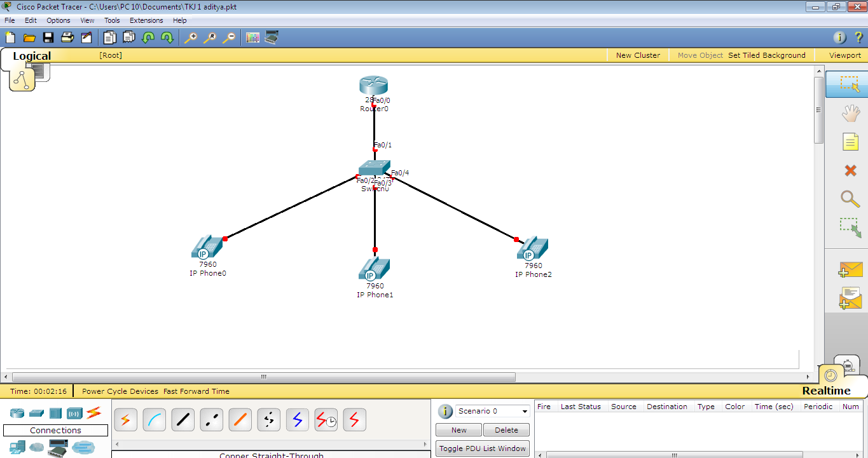Choose the Automatic connection lightning icon

pyautogui.click(x=125, y=419)
